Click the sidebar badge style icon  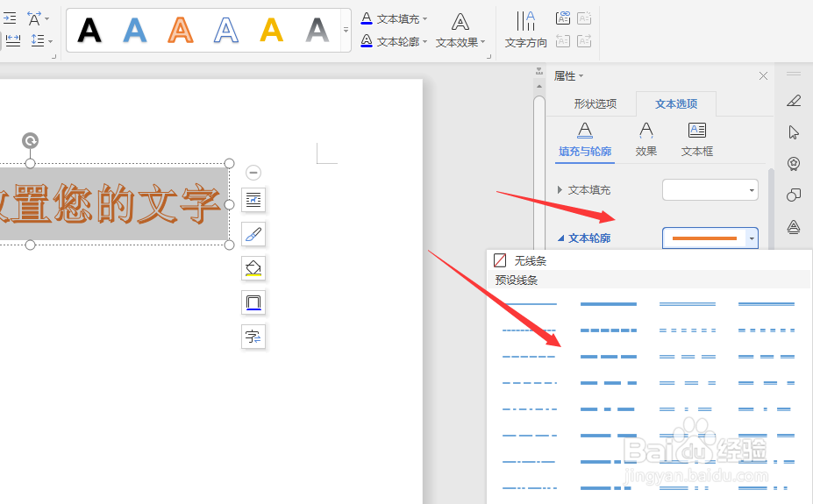[794, 164]
